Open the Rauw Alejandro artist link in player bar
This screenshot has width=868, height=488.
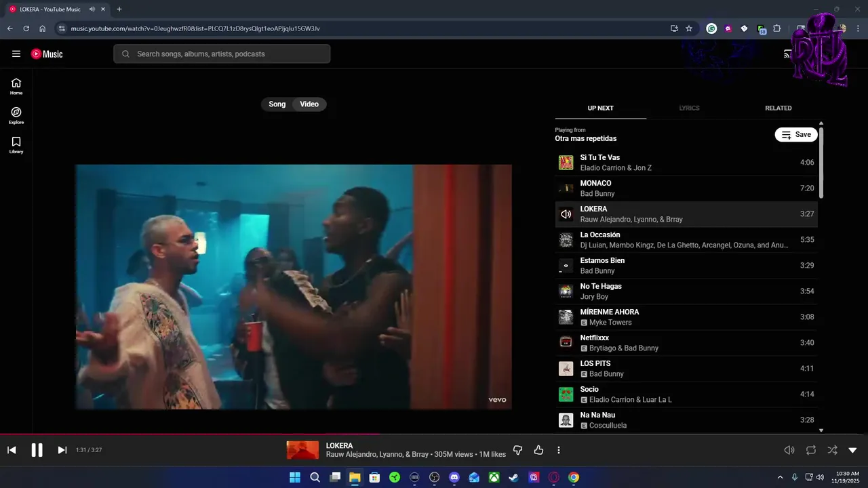(351, 455)
